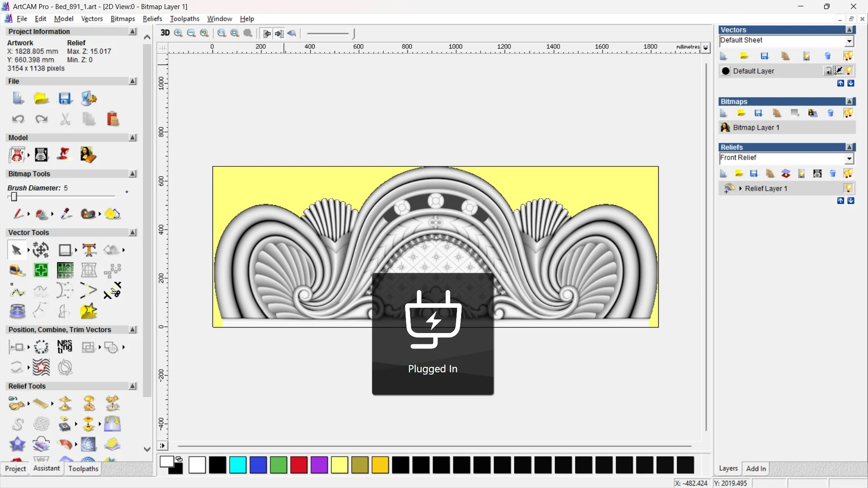Select the Create Vector Text tool
Screen dimensions: 868x488
[x=89, y=250]
